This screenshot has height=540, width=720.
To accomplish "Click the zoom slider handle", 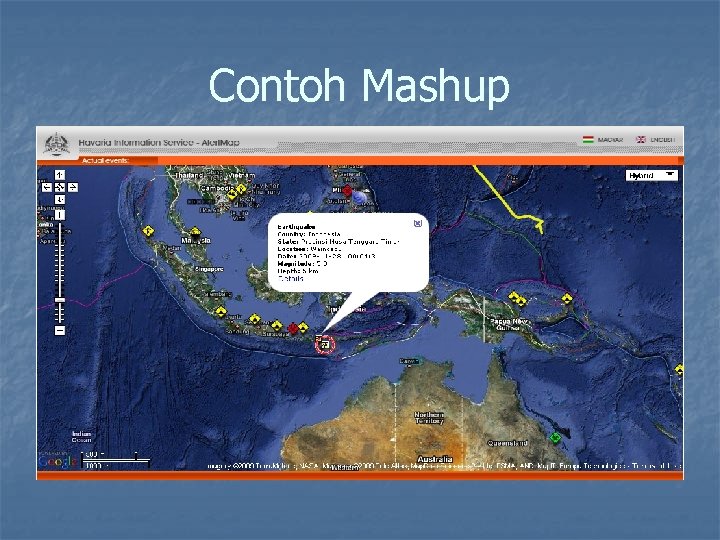I will [60, 300].
